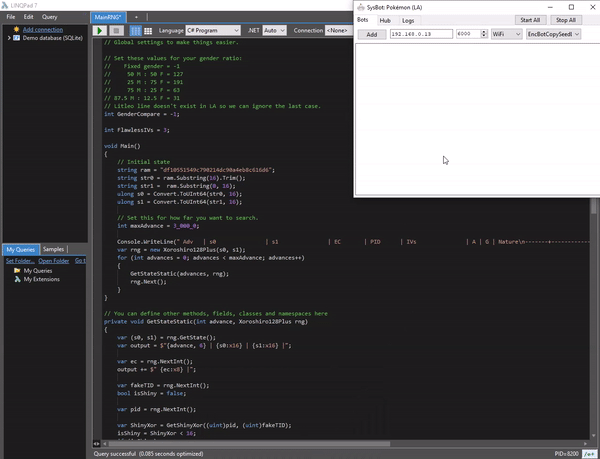Switch to the Logs tab in SysBot

tap(408, 21)
